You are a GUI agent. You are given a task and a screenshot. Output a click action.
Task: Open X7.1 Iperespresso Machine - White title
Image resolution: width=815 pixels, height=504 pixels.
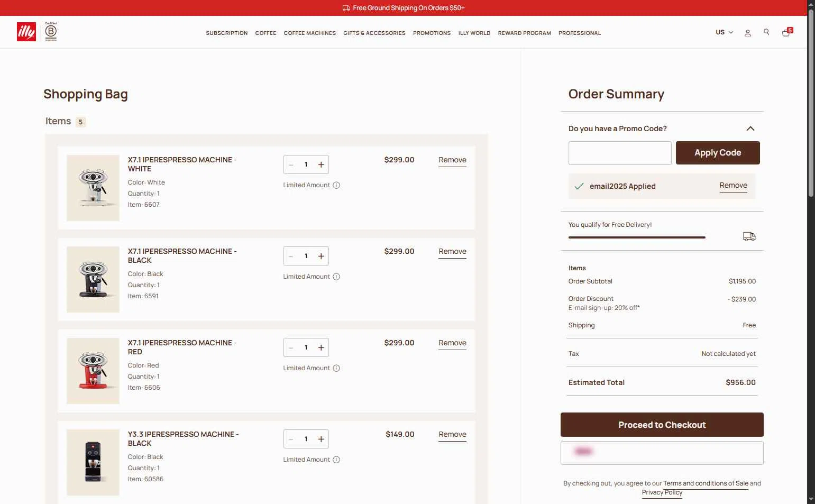(182, 164)
